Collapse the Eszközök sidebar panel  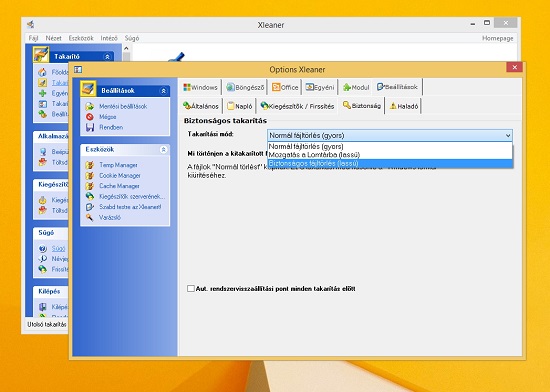coord(163,150)
